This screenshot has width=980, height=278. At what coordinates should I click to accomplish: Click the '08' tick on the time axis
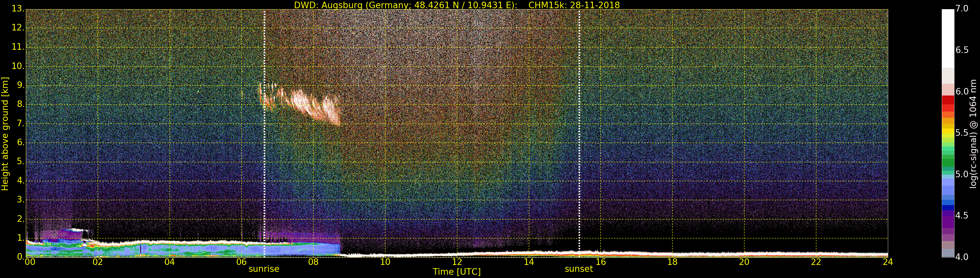coord(313,262)
